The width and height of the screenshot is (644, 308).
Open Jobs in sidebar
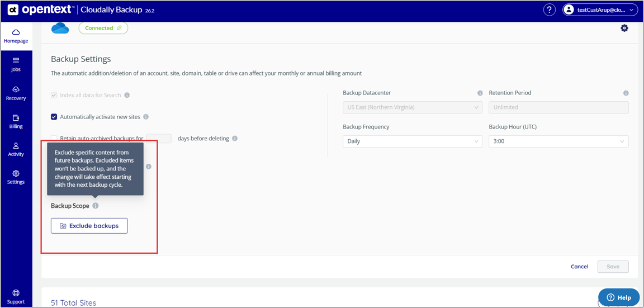click(x=16, y=64)
